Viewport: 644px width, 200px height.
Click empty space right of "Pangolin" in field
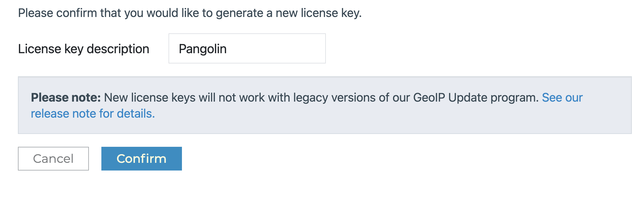[x=281, y=49]
